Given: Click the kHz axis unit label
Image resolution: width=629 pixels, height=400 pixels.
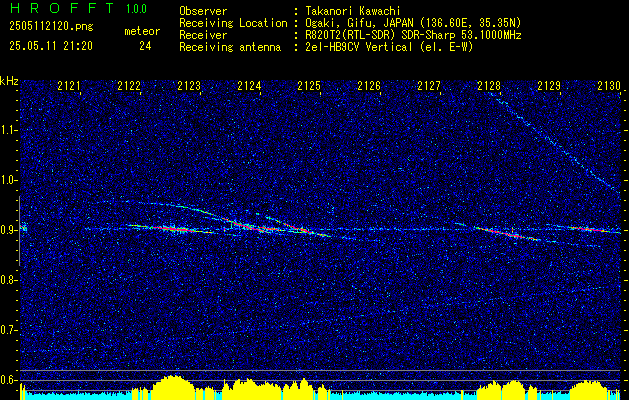Looking at the screenshot, I should coord(10,81).
